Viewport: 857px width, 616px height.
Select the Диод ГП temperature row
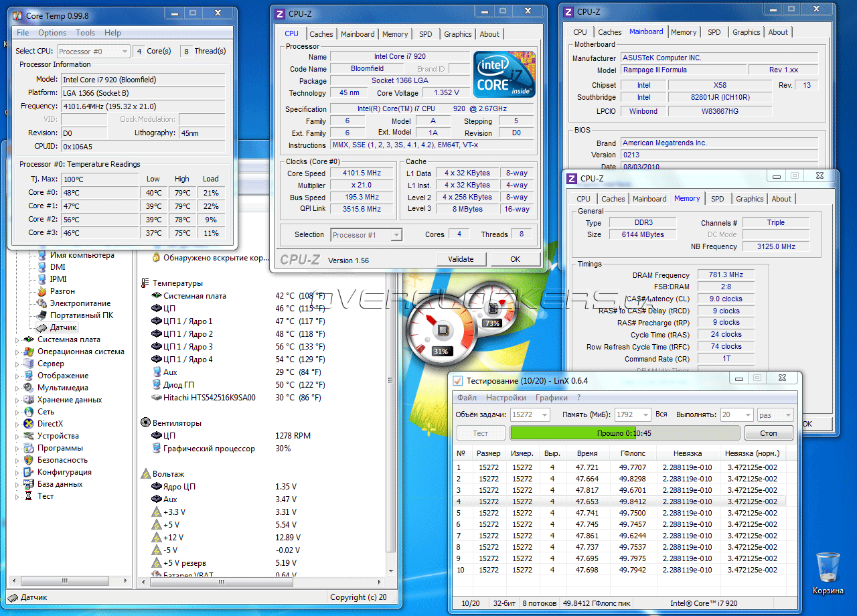pos(240,384)
